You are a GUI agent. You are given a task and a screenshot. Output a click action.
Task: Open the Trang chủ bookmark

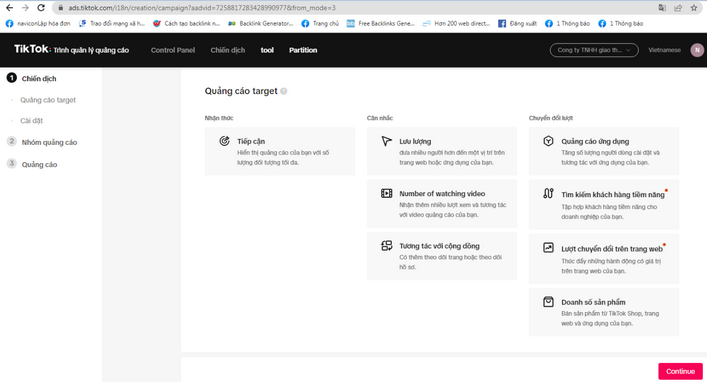pos(320,23)
